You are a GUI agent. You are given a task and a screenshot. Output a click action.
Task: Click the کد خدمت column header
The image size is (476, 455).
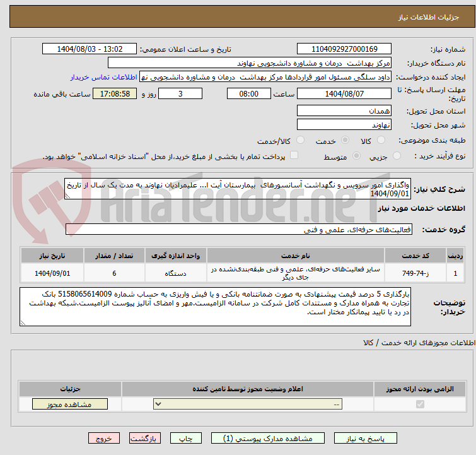[x=424, y=255]
